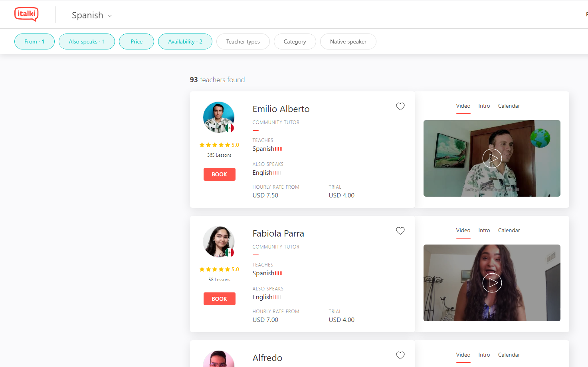
Task: Open the Native speaker filter
Action: [348, 41]
